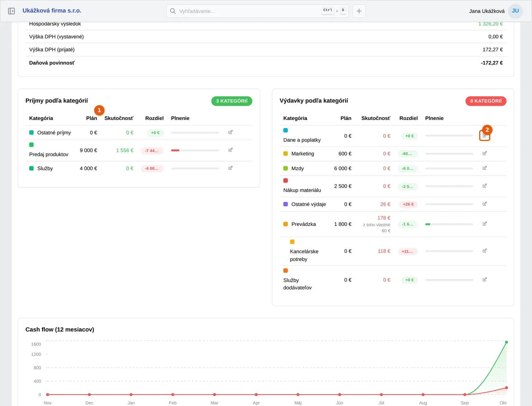
Task: Edit the Nákup materiálu plan
Action: 485,186
